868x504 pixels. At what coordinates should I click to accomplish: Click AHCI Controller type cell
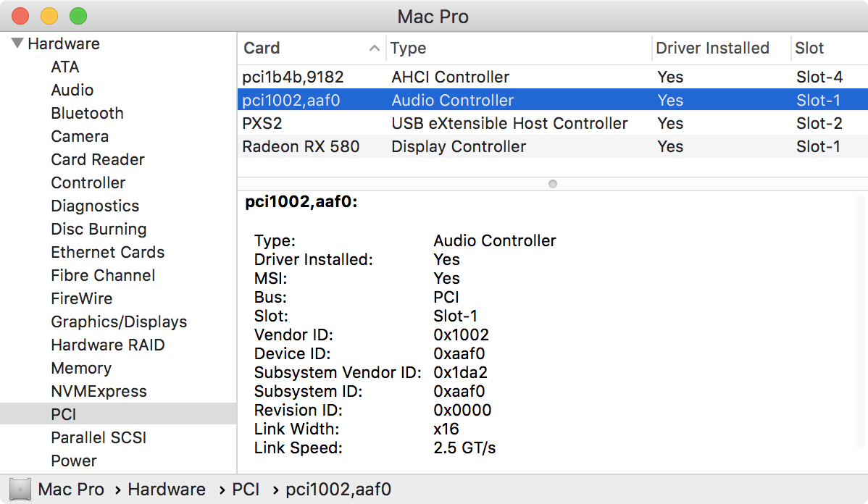coord(450,77)
